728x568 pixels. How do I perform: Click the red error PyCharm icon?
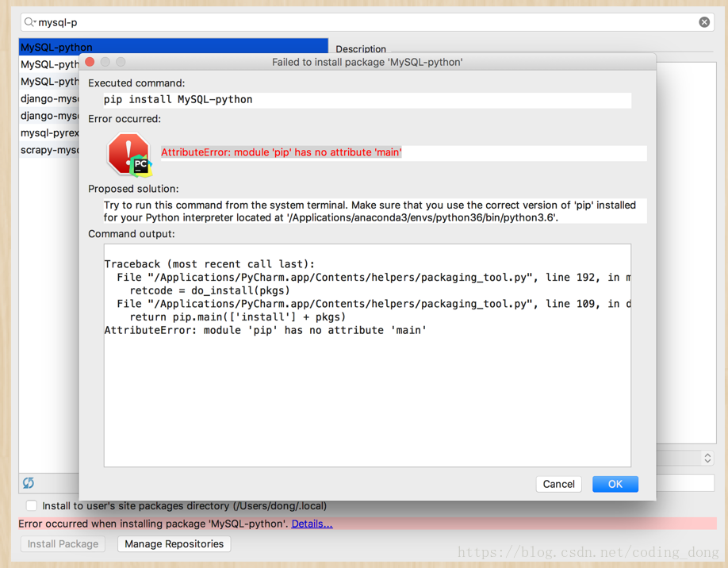tap(129, 155)
